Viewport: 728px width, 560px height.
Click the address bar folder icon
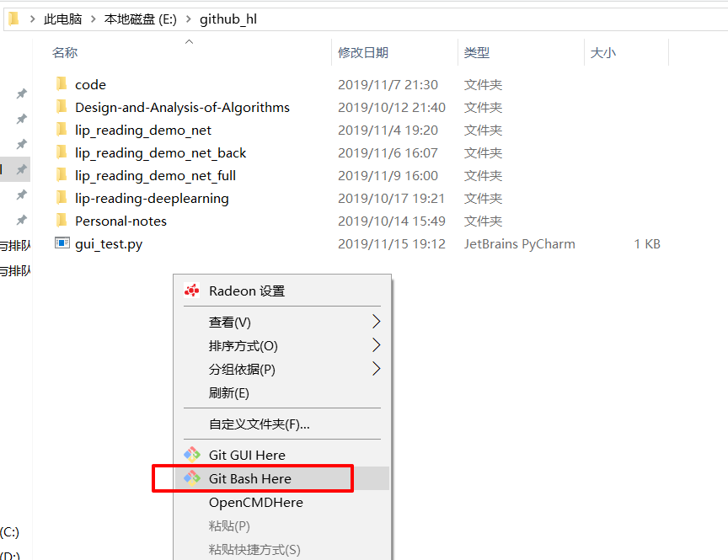pos(13,19)
